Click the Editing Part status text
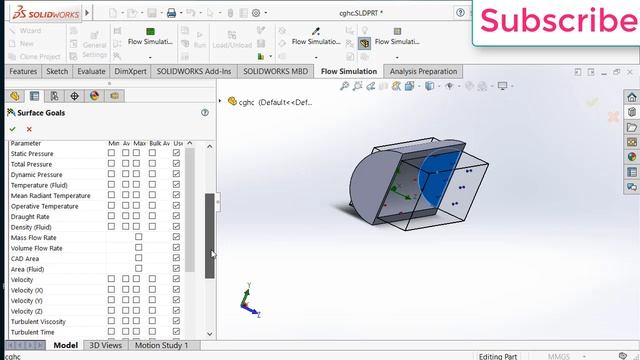This screenshot has width=640, height=360. coord(498,356)
